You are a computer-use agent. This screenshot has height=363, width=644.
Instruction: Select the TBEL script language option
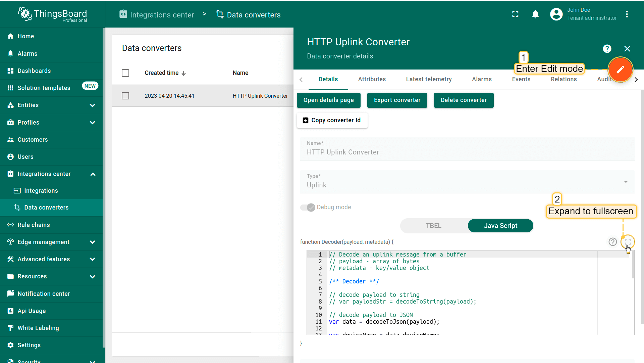(x=433, y=226)
